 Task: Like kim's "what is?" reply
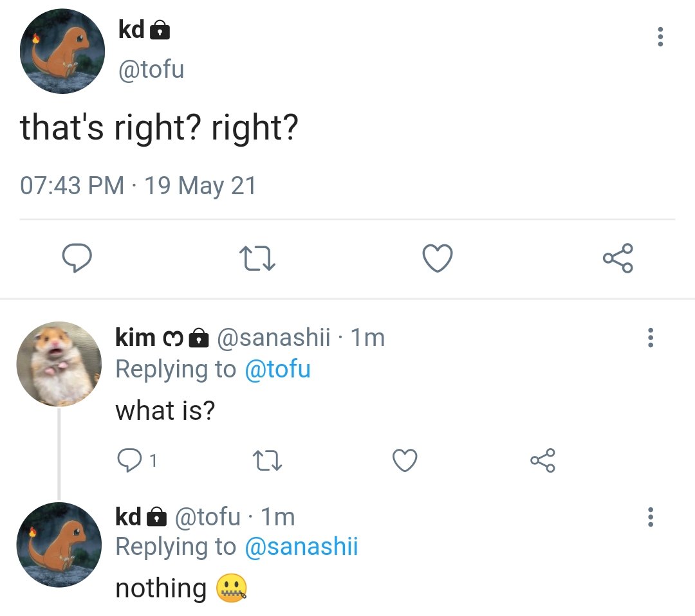point(405,460)
